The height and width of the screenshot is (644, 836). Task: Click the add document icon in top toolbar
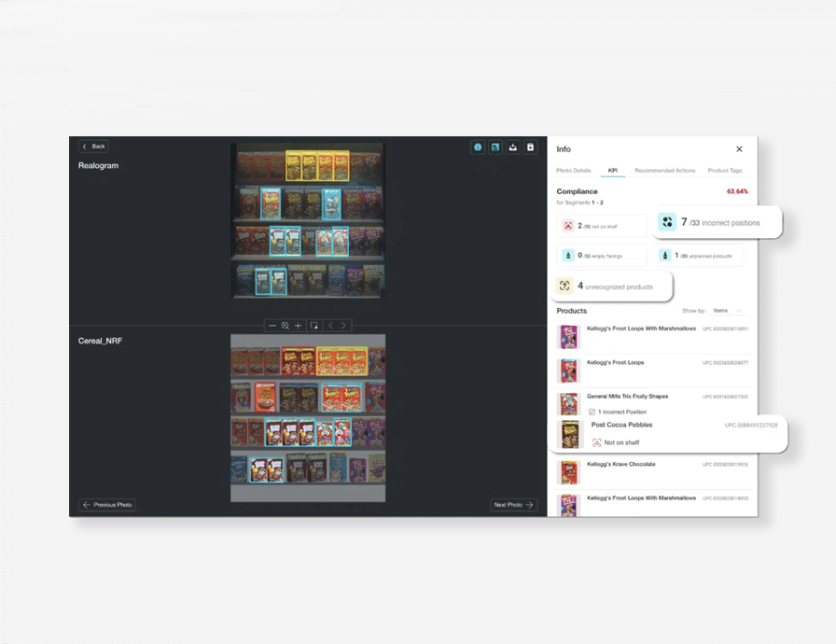point(531,147)
